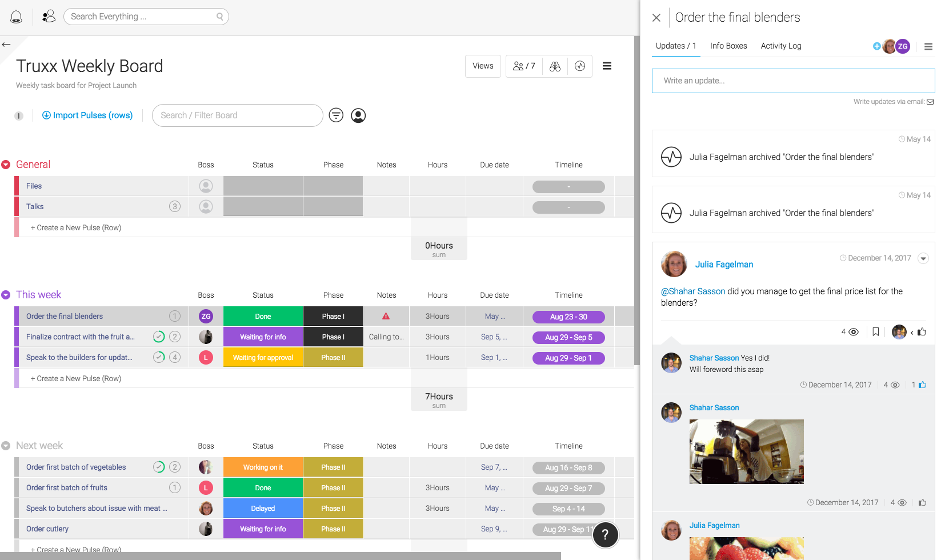This screenshot has height=560, width=945.
Task: Toggle checkmark on Finalize contract row
Action: coord(159,337)
